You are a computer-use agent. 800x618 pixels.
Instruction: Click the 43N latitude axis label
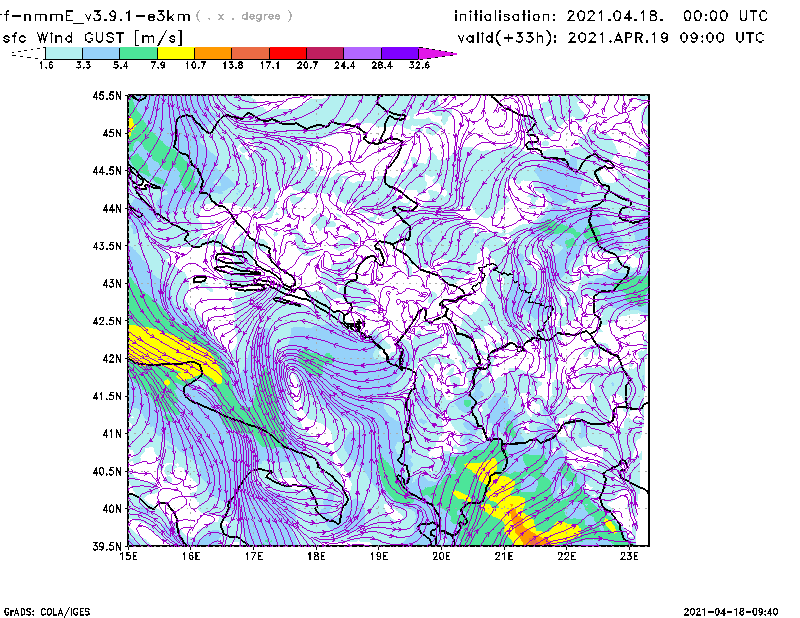112,283
